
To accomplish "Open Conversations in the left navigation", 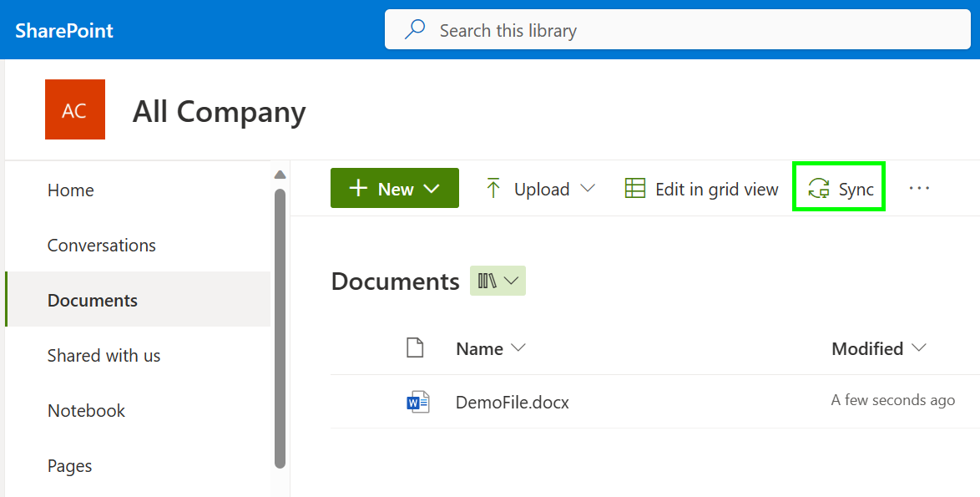I will [102, 246].
